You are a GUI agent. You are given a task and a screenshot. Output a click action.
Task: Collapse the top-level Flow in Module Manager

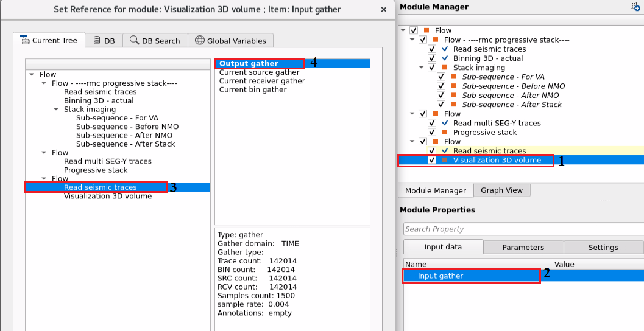(404, 30)
